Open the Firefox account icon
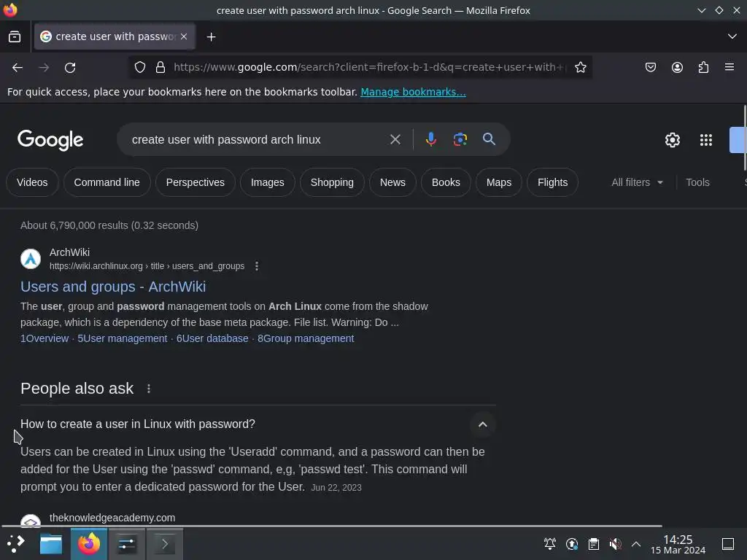The width and height of the screenshot is (747, 560). coord(677,67)
